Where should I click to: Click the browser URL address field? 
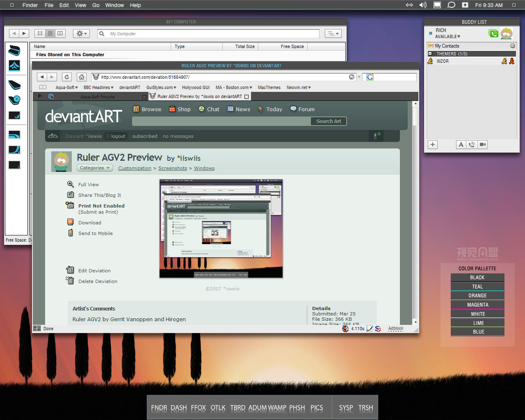224,77
